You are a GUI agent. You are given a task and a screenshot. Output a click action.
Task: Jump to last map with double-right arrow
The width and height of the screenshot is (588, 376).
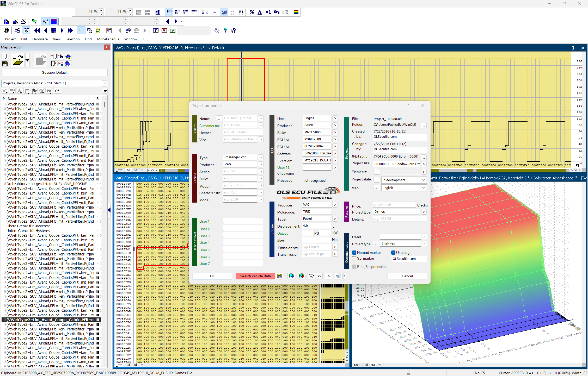point(70,30)
